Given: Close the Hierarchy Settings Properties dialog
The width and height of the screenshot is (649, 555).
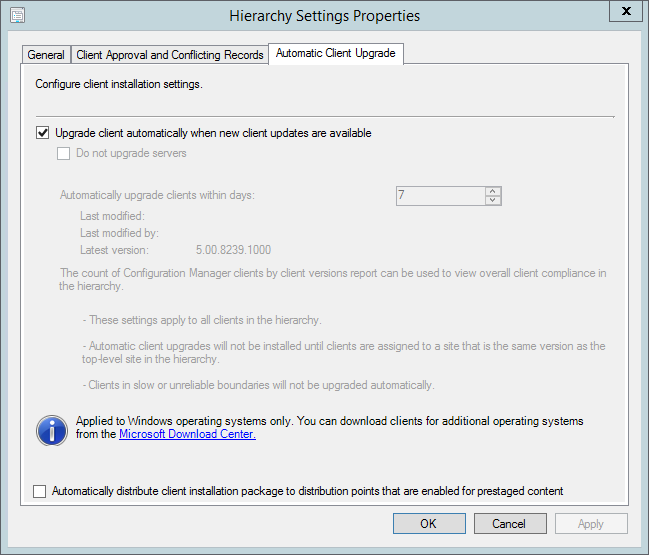Looking at the screenshot, I should 626,11.
